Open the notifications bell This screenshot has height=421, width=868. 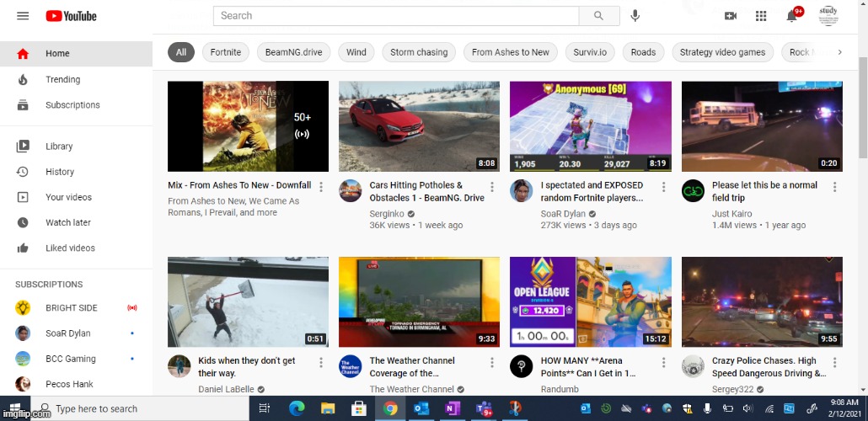click(x=792, y=15)
